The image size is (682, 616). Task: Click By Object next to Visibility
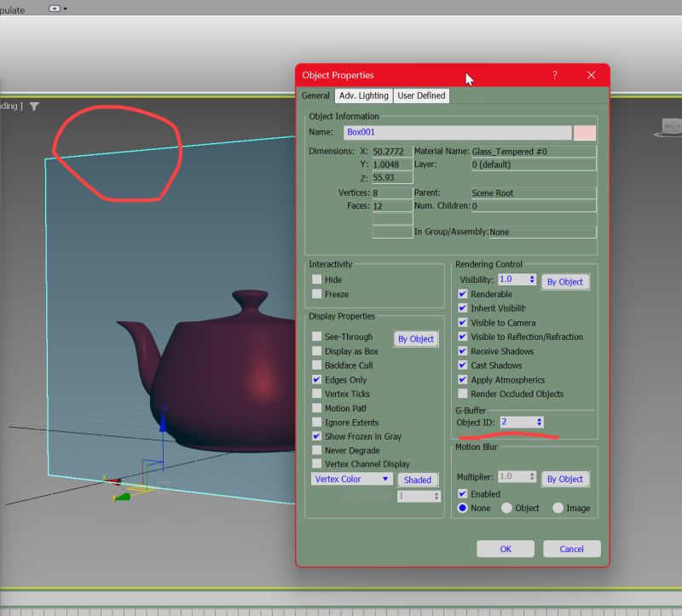[x=565, y=281]
